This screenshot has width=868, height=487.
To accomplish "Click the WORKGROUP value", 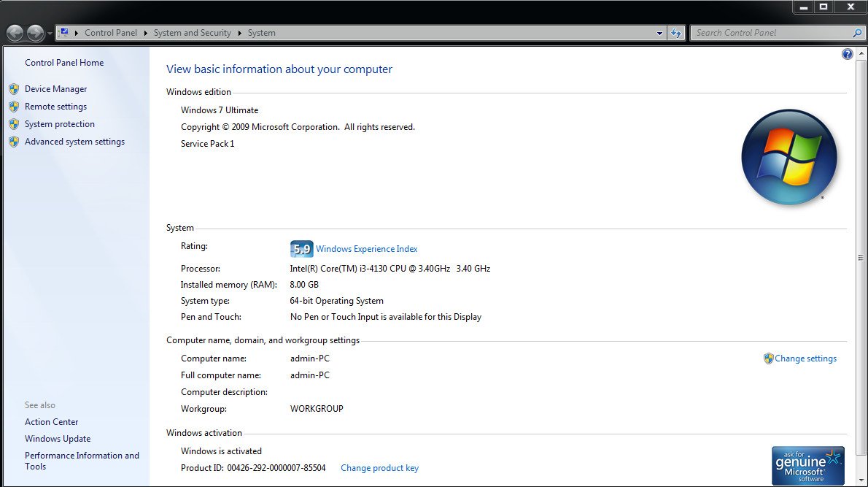I will pos(317,409).
